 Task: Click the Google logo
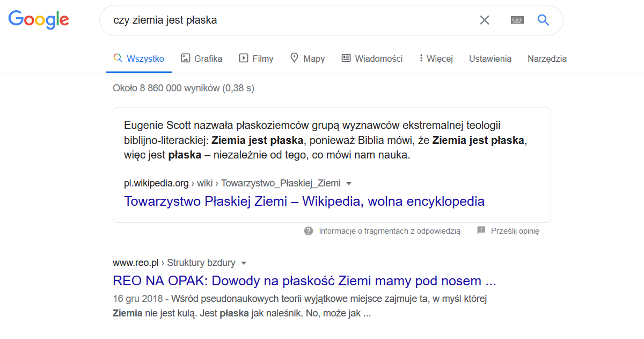pos(38,20)
